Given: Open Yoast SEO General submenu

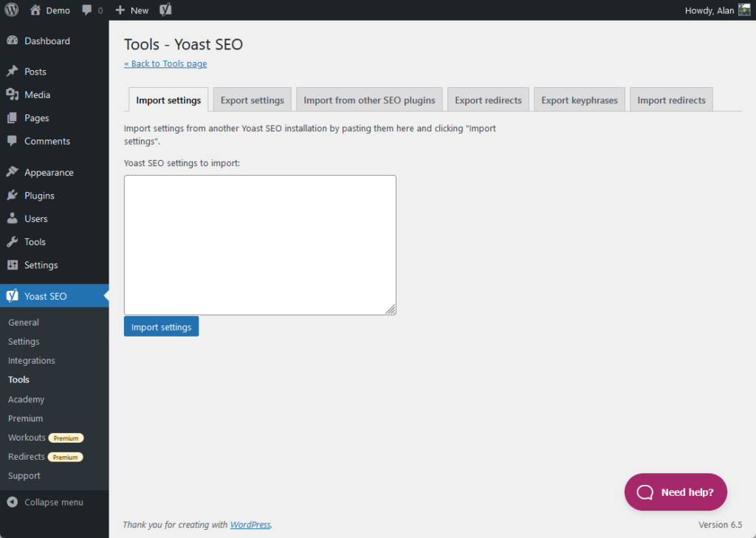Looking at the screenshot, I should [x=24, y=322].
